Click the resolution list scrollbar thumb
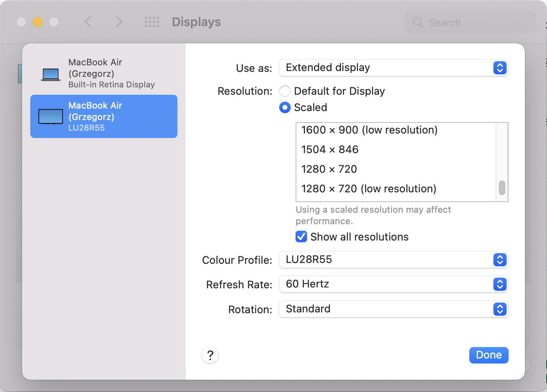Image resolution: width=547 pixels, height=392 pixels. click(x=502, y=188)
